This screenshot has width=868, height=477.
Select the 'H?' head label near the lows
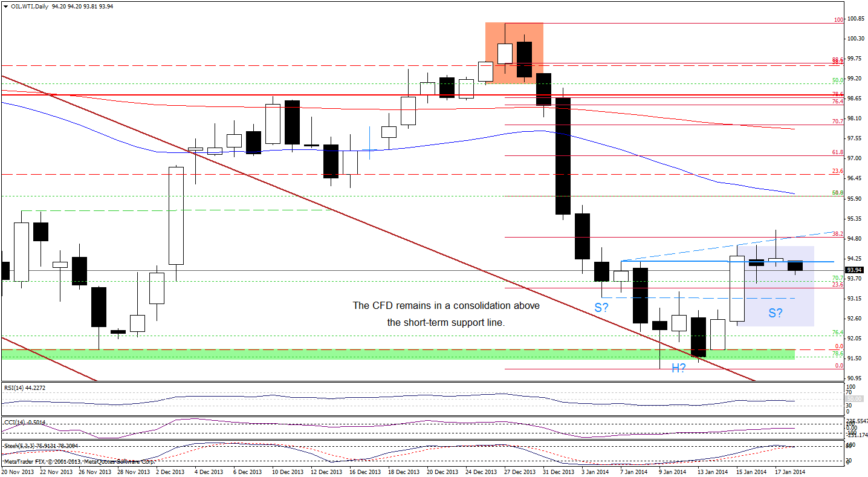[x=679, y=368]
